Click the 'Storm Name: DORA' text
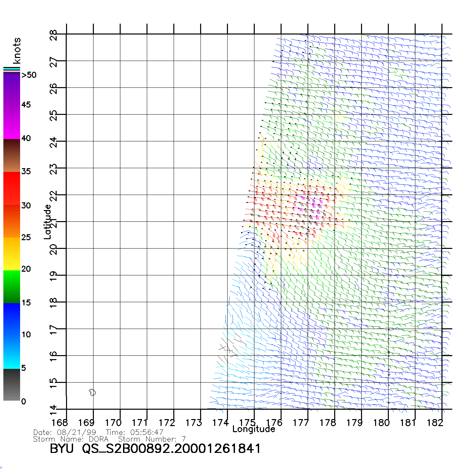 pos(71,439)
